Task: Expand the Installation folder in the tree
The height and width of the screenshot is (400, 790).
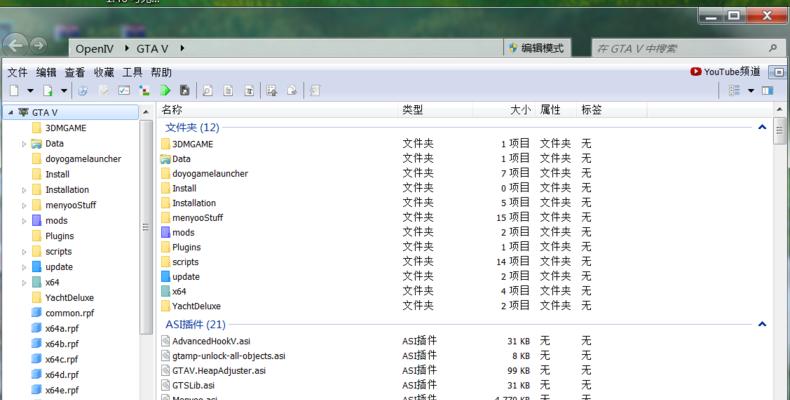Action: pos(24,190)
